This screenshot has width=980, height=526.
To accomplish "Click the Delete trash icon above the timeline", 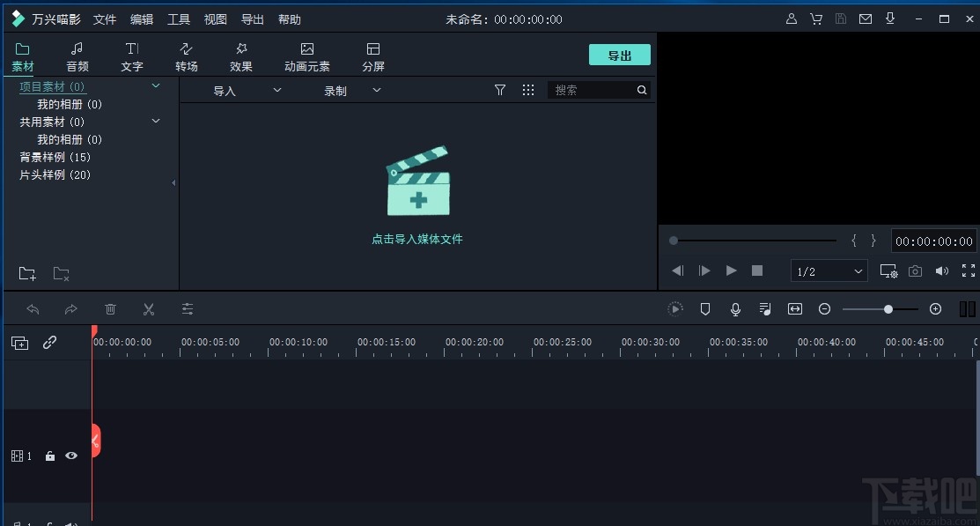I will coord(110,309).
